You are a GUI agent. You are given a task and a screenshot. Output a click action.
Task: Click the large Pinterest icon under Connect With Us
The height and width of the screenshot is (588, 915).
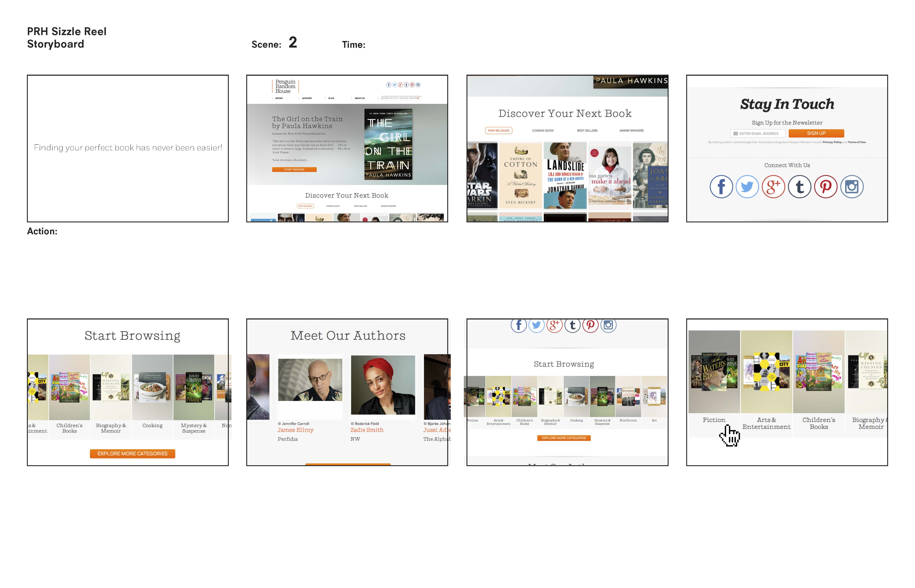click(826, 187)
